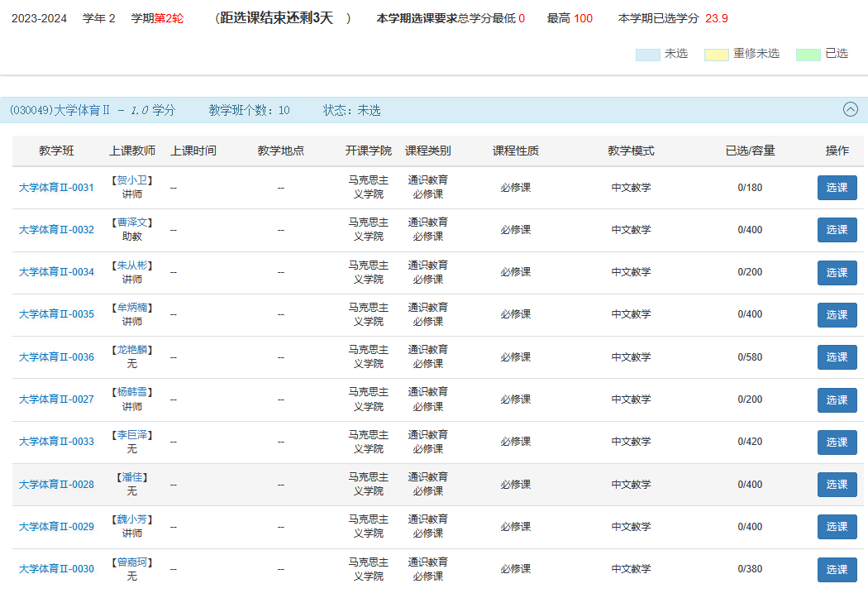The image size is (868, 598).
Task: Click 选课 for class 大学体育Ⅱ-0031
Action: [837, 188]
